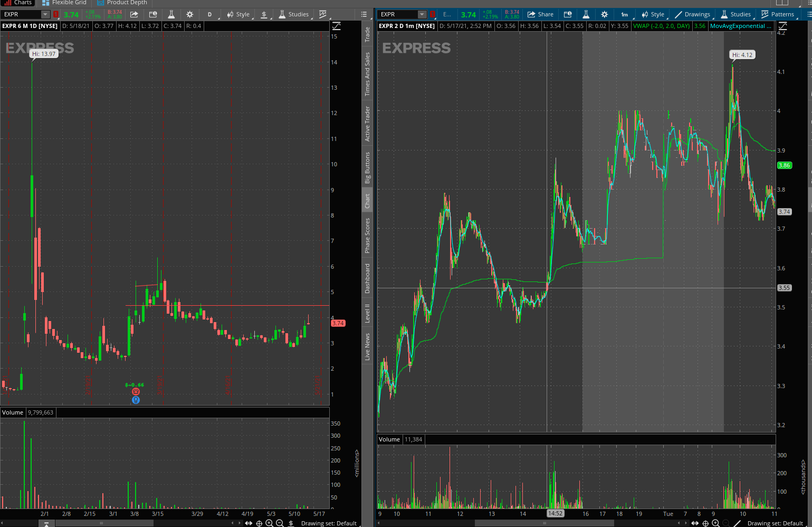Click the Hi: 13.97 price bubble

(x=44, y=54)
